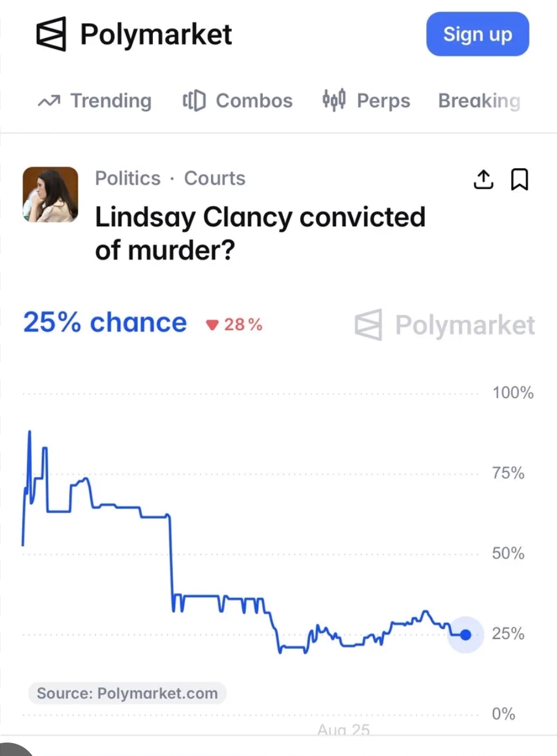Click the Combos cards icon

click(194, 100)
